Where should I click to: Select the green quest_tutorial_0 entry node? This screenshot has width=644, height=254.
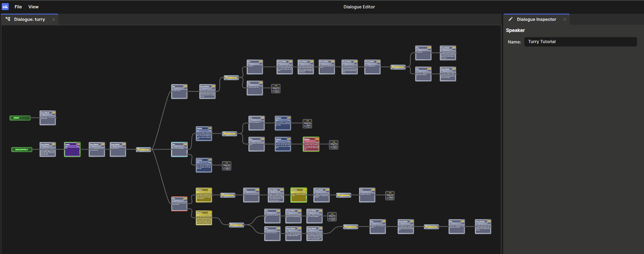coord(22,150)
